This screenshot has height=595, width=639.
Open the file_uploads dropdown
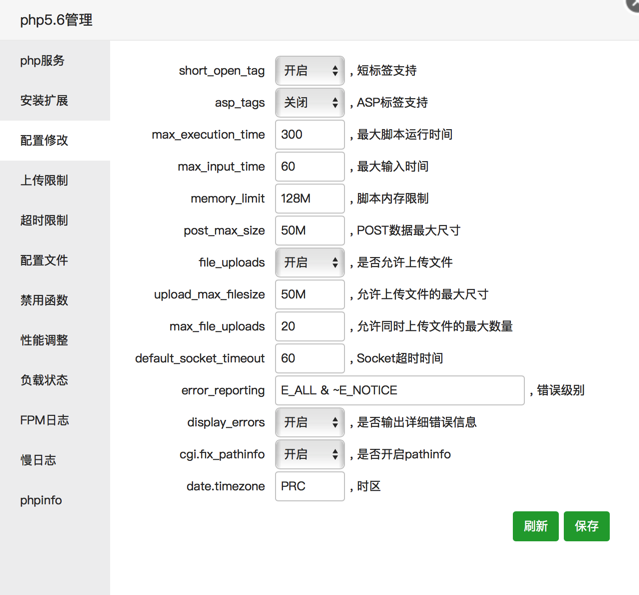310,263
